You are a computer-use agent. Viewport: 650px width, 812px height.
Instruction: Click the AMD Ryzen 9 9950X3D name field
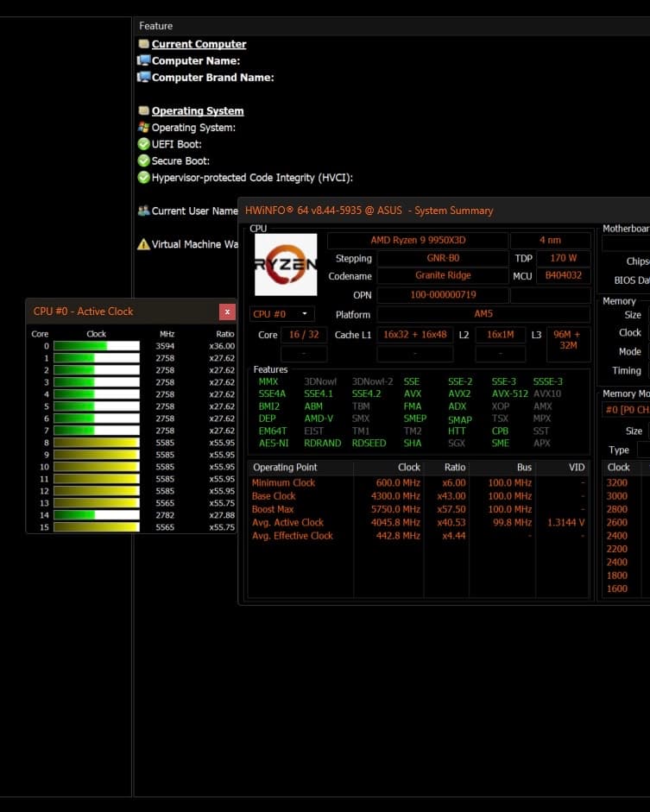(418, 240)
